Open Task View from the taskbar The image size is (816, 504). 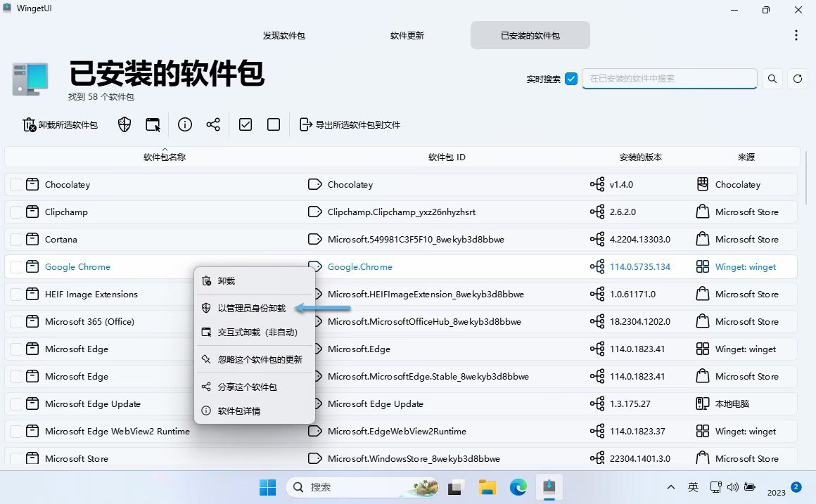pyautogui.click(x=455, y=487)
